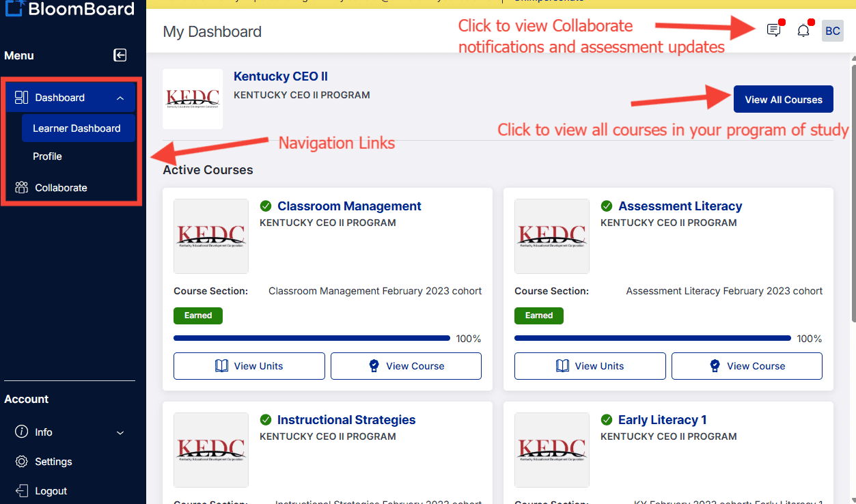Click the Earned badge on Assessment Literacy
856x504 pixels.
[539, 316]
